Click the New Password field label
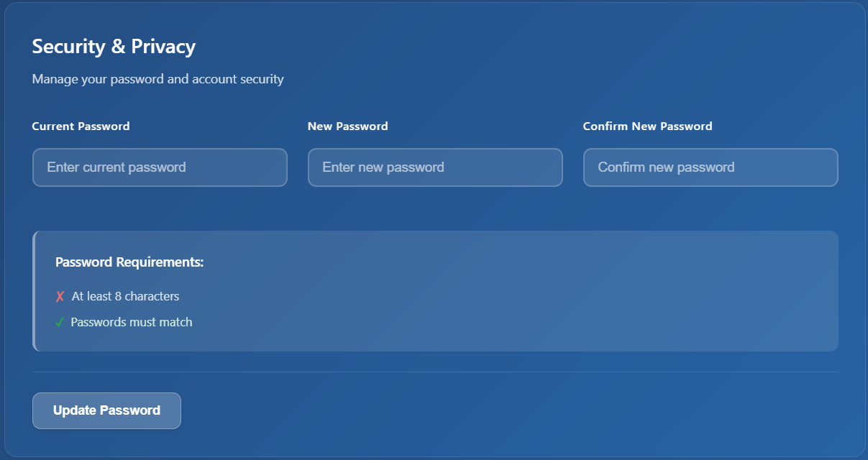868x460 pixels. (x=347, y=126)
